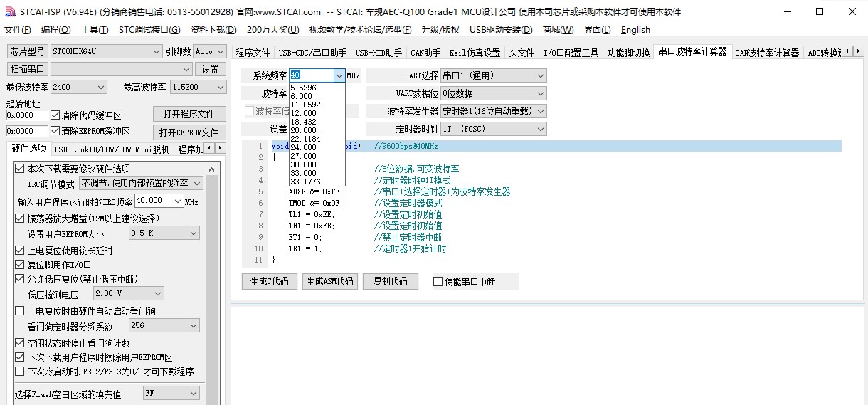
Task: Choose 33.1776 from the frequency list
Action: tap(305, 182)
